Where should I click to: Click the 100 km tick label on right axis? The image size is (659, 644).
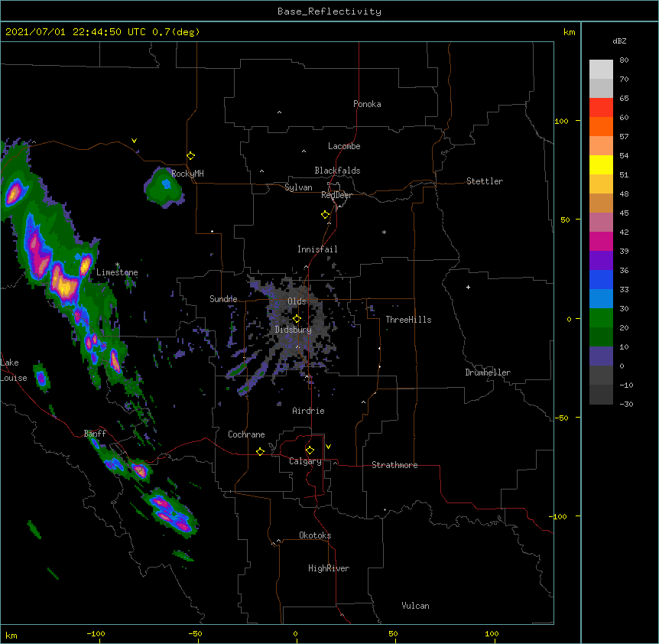(561, 121)
